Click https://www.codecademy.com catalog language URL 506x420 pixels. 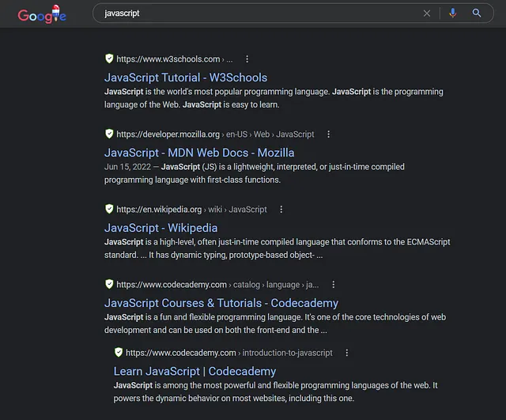(217, 285)
